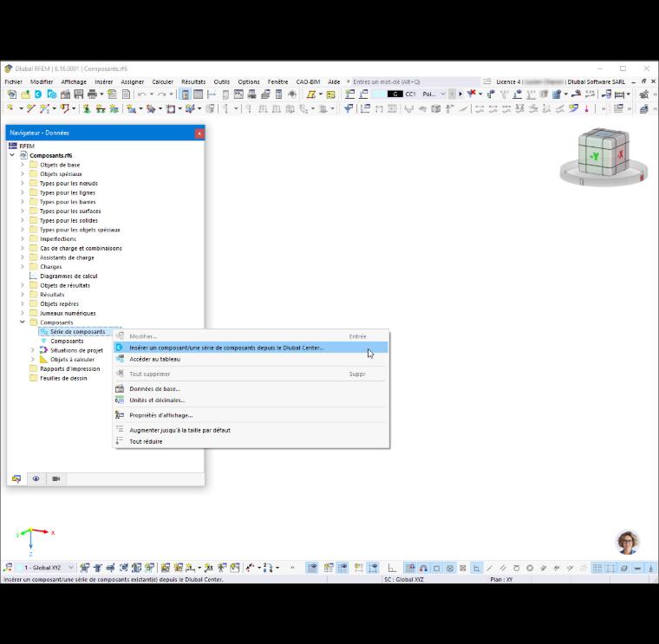Select the Composants child tree item
This screenshot has width=659, height=644.
point(67,342)
